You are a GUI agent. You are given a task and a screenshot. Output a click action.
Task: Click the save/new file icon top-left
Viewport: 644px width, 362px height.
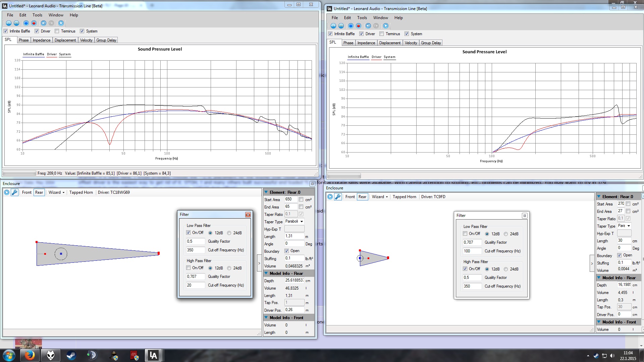pyautogui.click(x=8, y=23)
